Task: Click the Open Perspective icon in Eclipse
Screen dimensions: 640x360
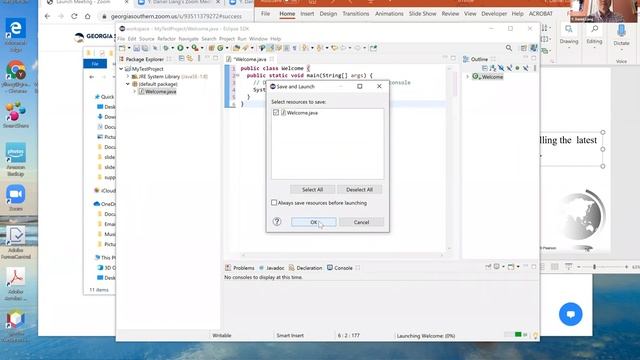Action: click(x=524, y=48)
